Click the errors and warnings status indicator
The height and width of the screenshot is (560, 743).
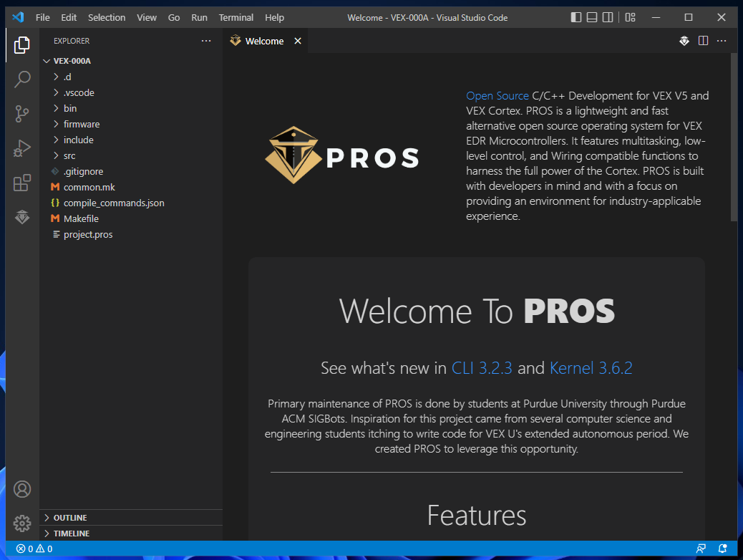point(34,549)
